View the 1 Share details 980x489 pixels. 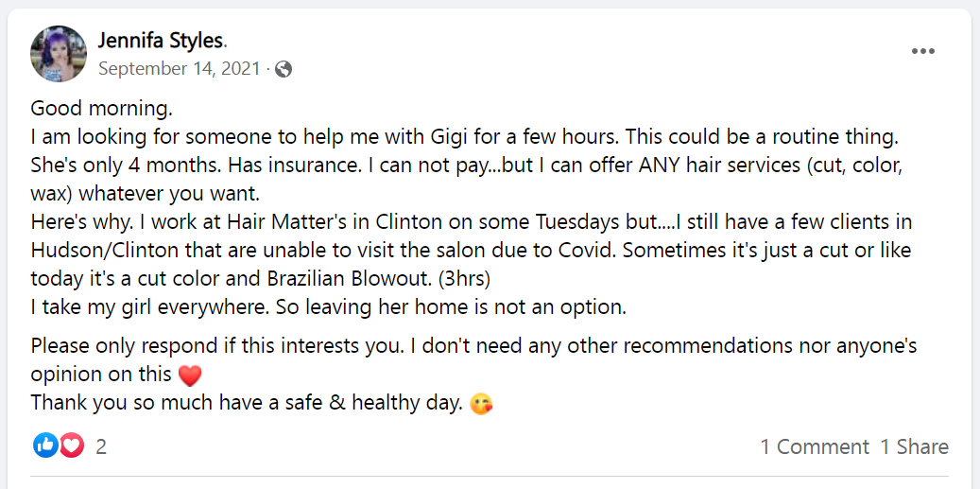915,446
